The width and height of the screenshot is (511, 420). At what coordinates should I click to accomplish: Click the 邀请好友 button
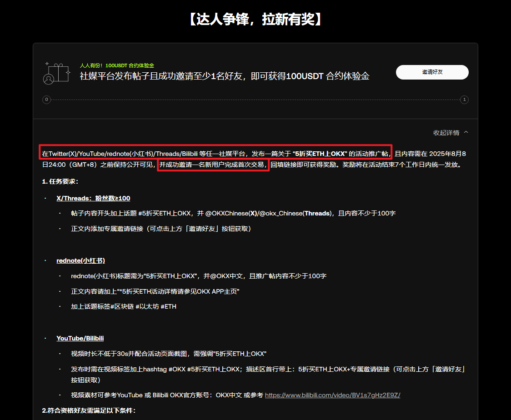click(x=432, y=72)
